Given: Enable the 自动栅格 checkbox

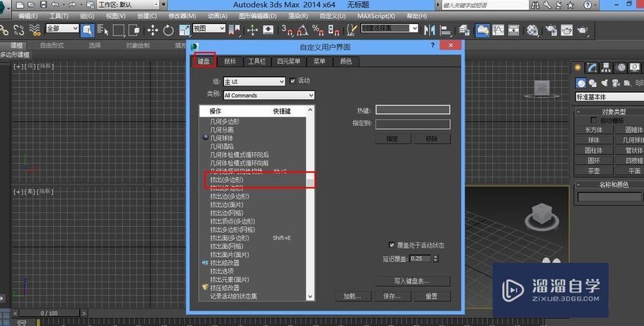Looking at the screenshot, I should tap(593, 121).
